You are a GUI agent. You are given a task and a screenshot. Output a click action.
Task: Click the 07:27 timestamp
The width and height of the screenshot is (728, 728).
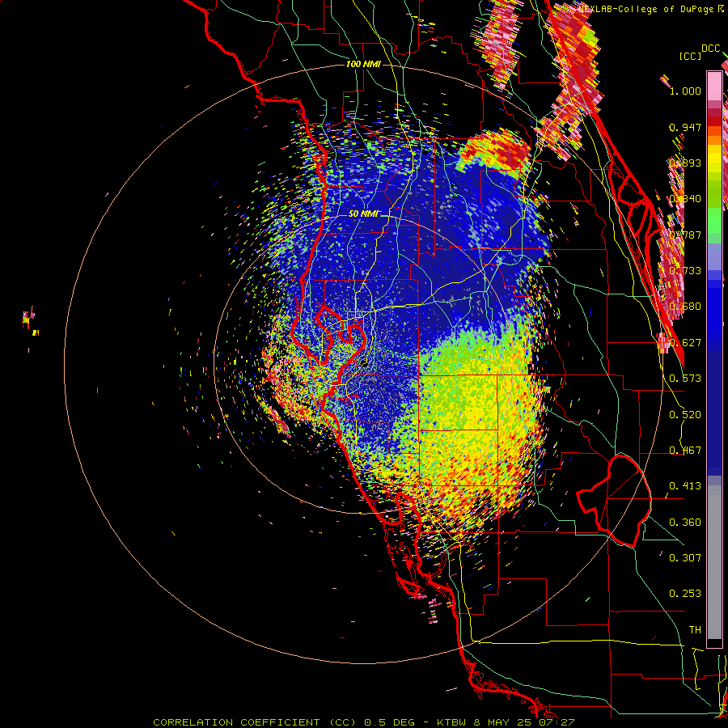557,722
